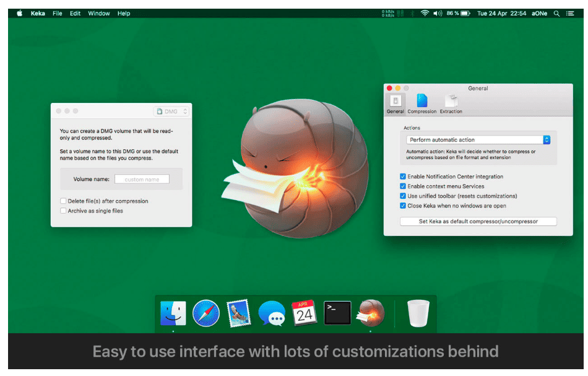Viewport: 588px width, 376px height.
Task: Launch Safari from the Dock
Action: coord(206,313)
